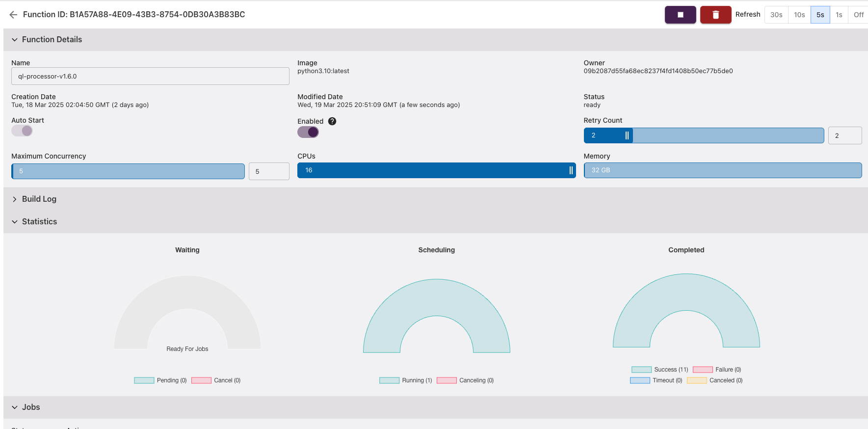This screenshot has height=429, width=868.
Task: Turn refresh Off
Action: point(858,15)
